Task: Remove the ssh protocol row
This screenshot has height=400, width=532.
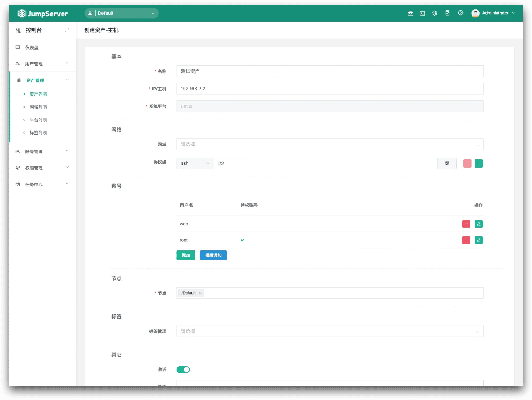Action: (467, 163)
